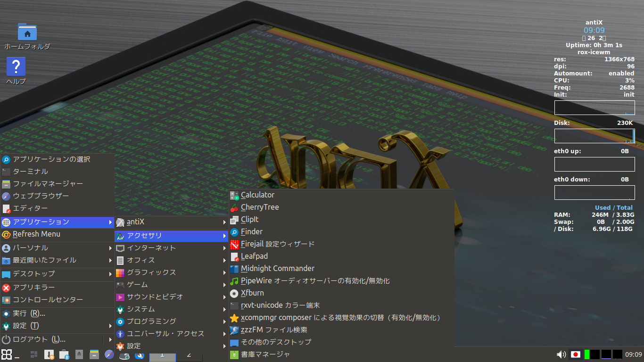644x362 pixels.
Task: Expand the プログラミング category
Action: [172, 321]
